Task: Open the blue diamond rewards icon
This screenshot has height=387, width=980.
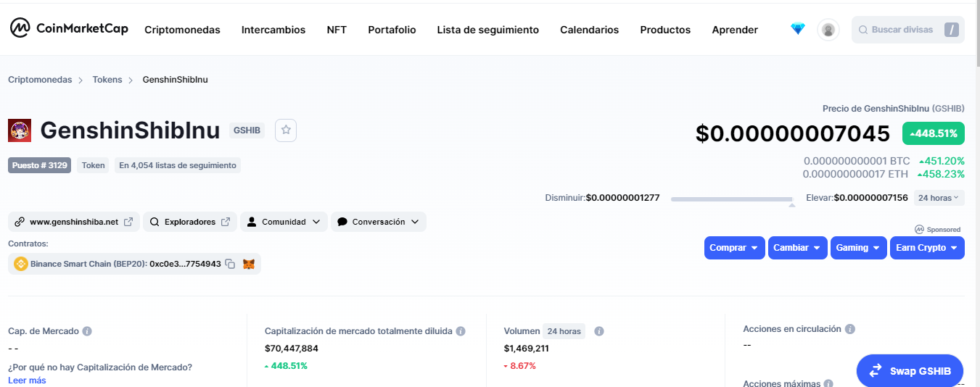Action: point(798,29)
